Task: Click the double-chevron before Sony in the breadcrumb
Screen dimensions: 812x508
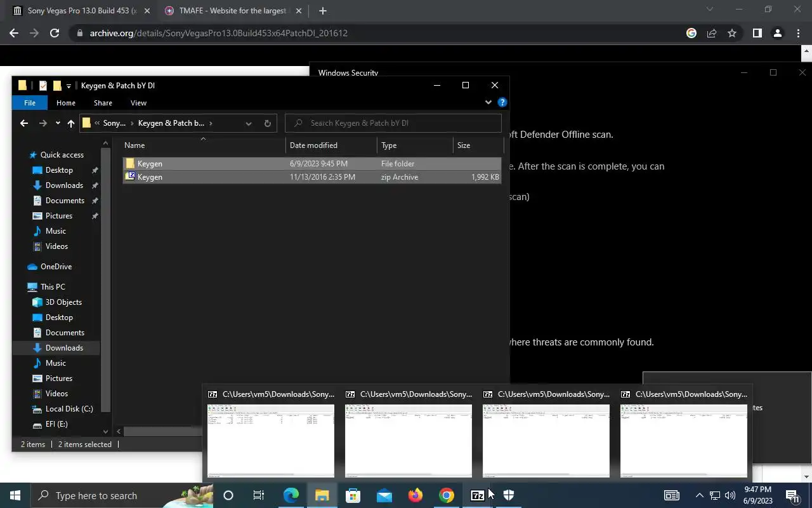Action: pos(97,123)
